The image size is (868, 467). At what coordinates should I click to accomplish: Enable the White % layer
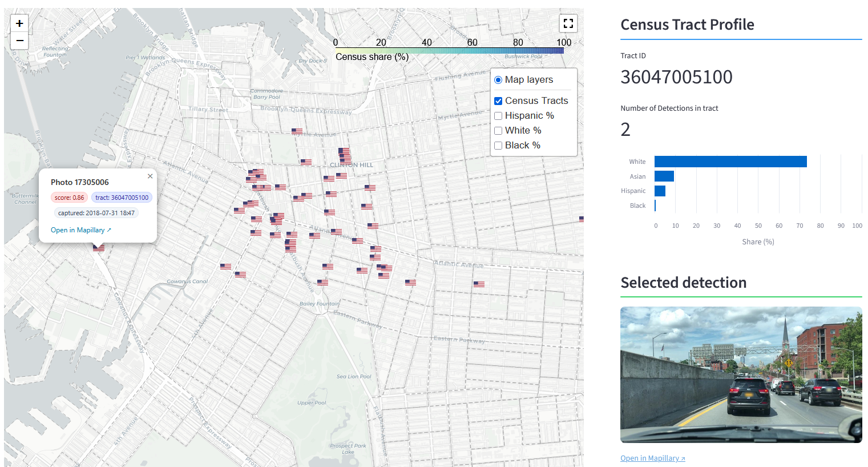coord(498,131)
